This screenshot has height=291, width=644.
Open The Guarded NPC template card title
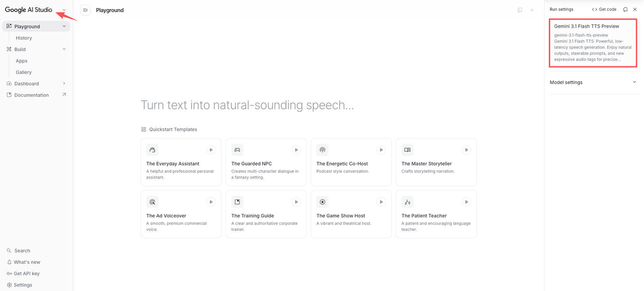pyautogui.click(x=252, y=164)
